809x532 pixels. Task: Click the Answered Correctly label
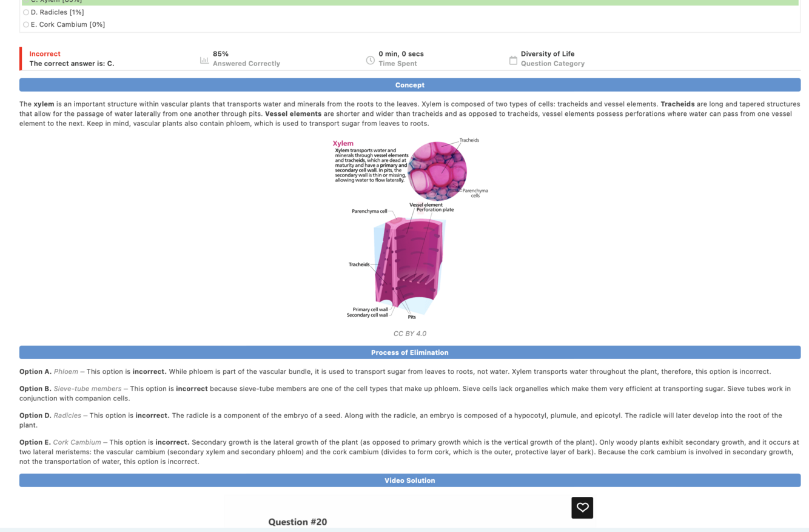click(x=246, y=64)
